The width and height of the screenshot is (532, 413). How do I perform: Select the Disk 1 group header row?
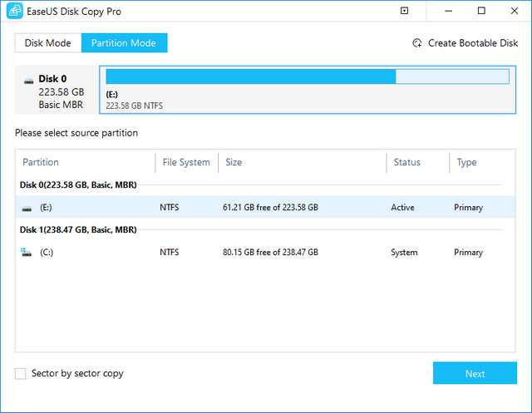click(x=78, y=230)
